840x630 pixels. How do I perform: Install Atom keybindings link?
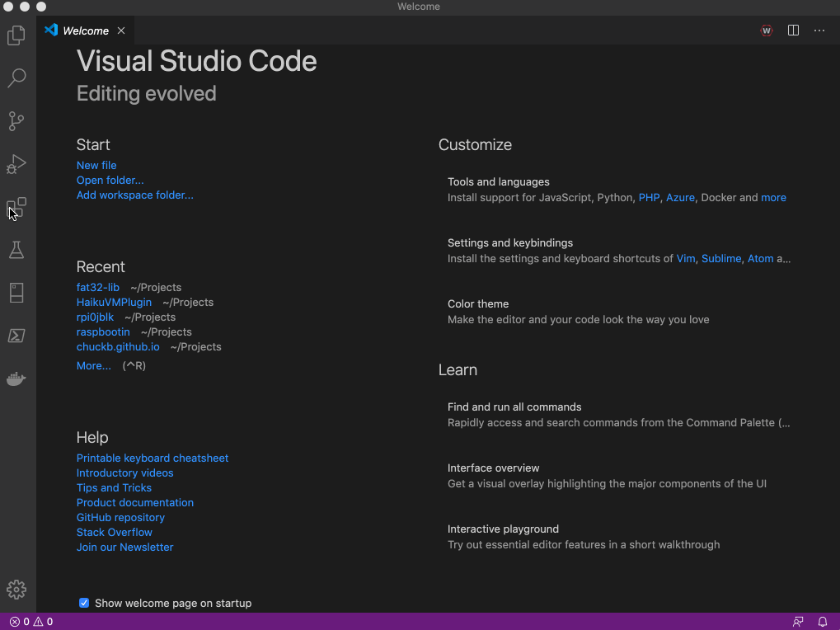tap(761, 259)
